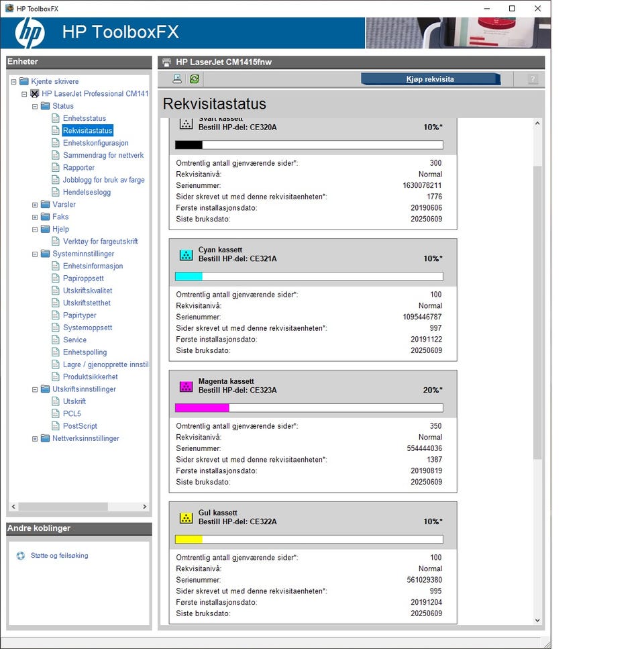Viewport: 644px width, 649px height.
Task: Click the Hjelp folder icon
Action: [x=46, y=229]
